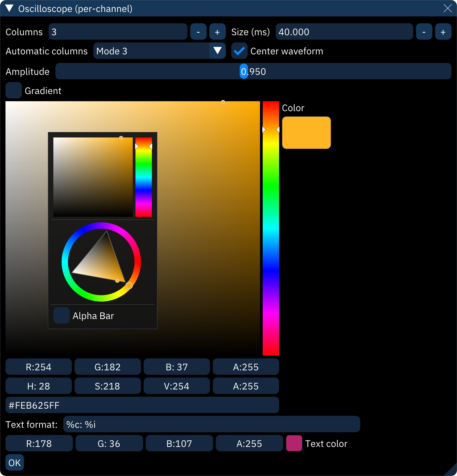Click the hue wheel handle on the ring

(129, 286)
